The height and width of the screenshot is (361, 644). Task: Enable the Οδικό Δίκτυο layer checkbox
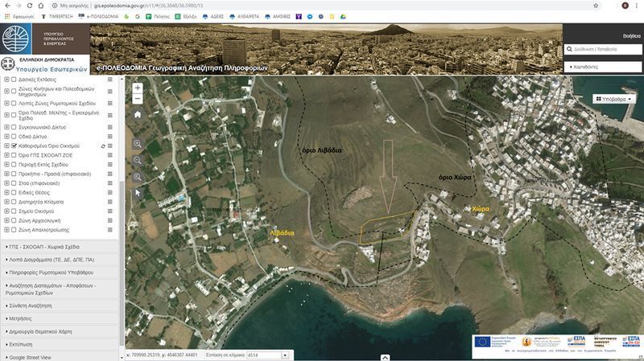click(x=14, y=137)
